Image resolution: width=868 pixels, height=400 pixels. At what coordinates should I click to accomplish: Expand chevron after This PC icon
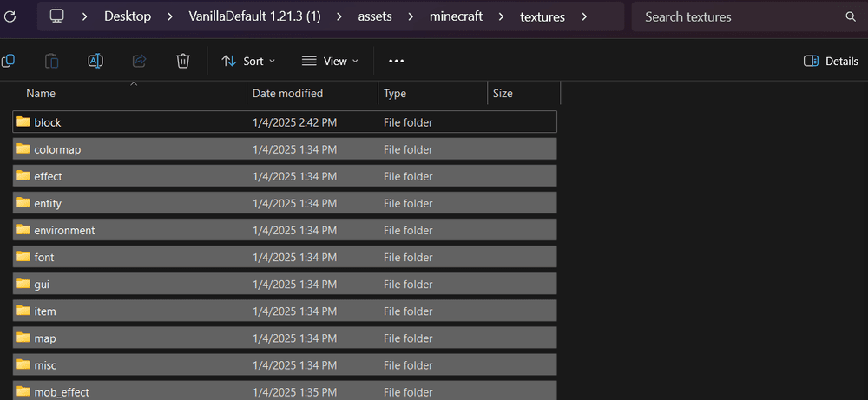click(85, 16)
